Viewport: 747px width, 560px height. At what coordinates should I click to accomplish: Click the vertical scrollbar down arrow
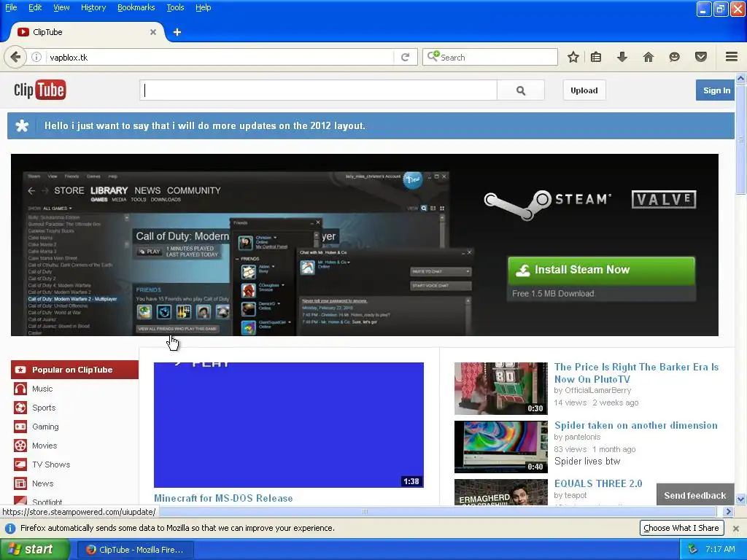[740, 499]
